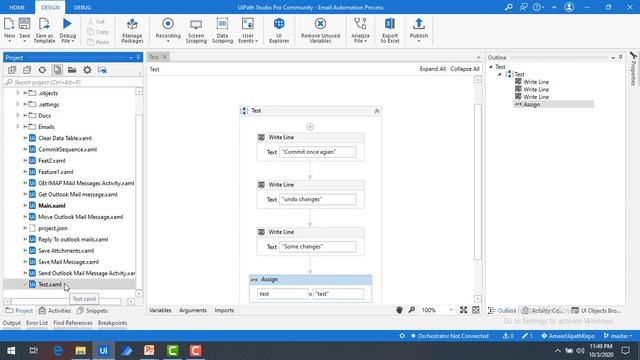Create a New file

9,30
